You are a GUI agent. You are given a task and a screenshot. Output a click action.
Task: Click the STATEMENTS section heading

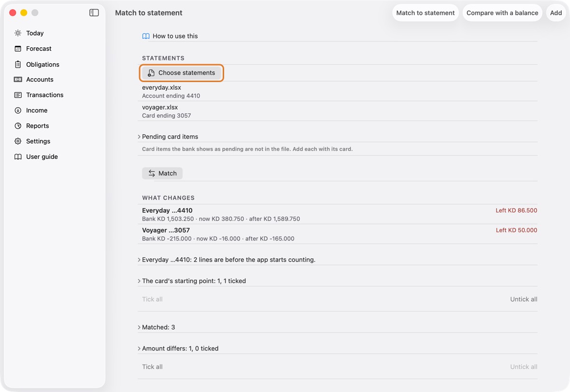point(163,58)
